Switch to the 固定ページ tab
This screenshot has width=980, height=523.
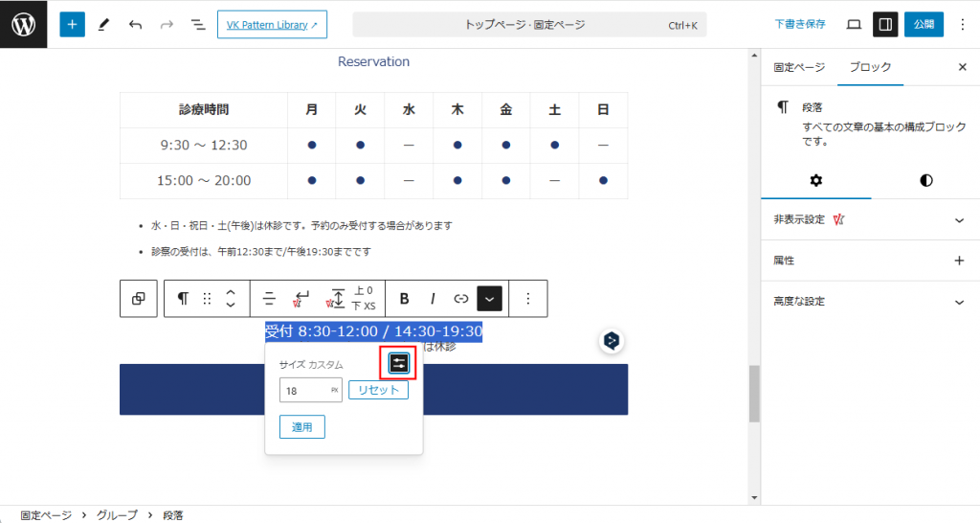[797, 67]
